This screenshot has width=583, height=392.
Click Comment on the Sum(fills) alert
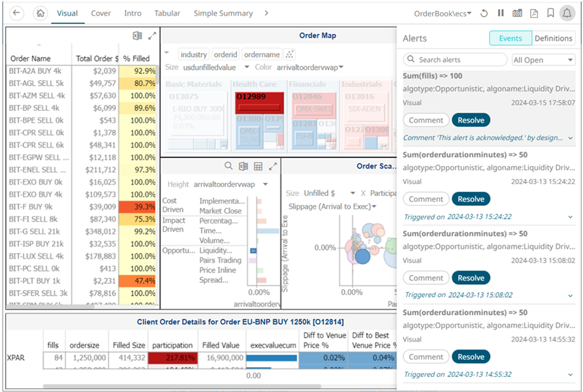426,120
